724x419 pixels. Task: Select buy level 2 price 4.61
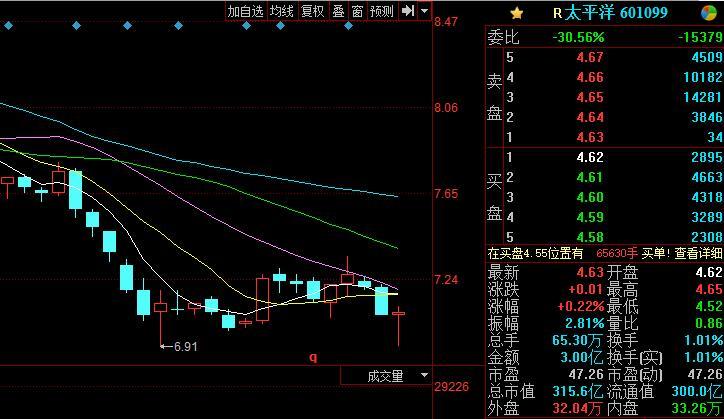pos(590,177)
